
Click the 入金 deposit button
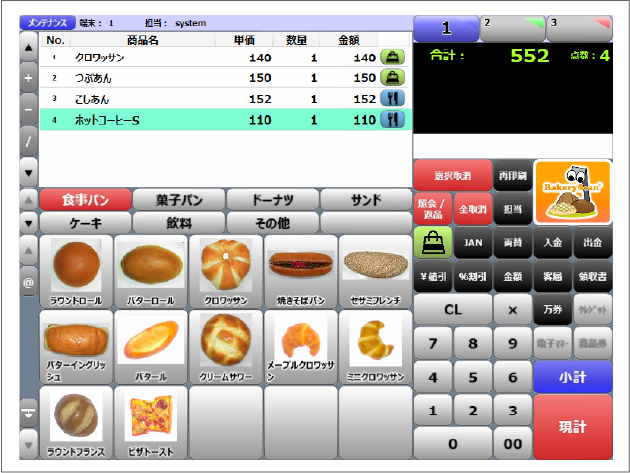pyautogui.click(x=552, y=242)
